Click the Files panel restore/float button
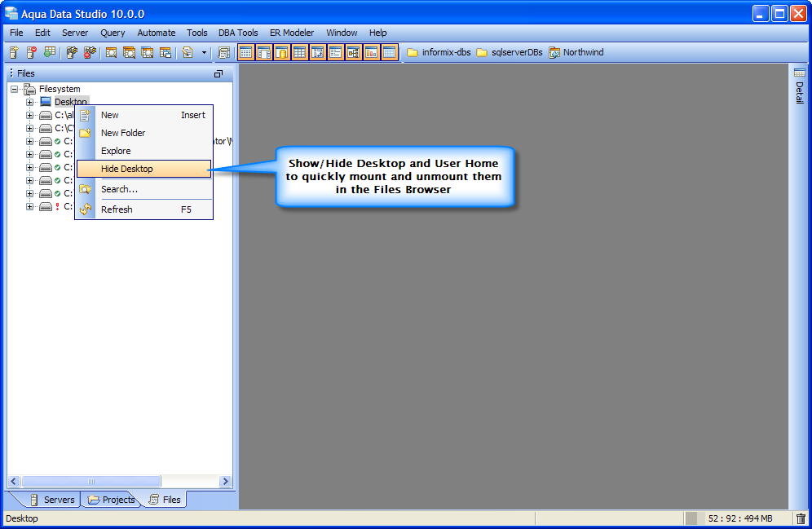 218,74
